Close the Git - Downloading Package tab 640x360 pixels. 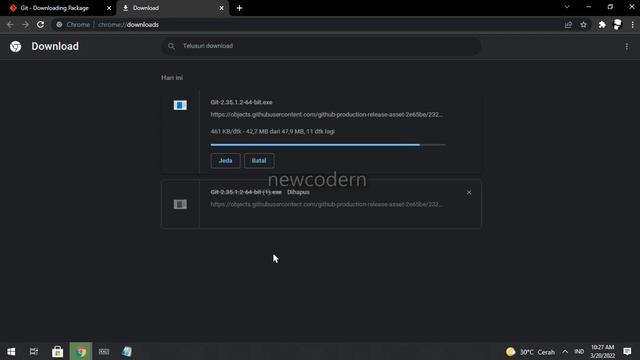[109, 8]
